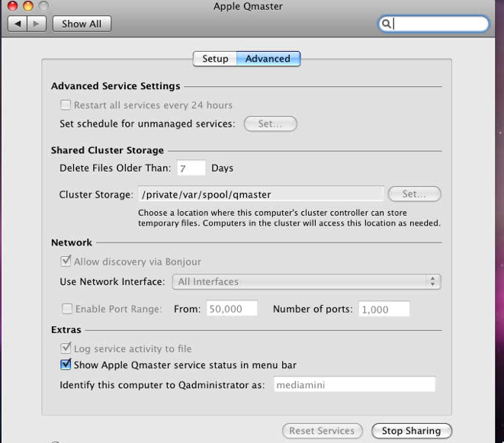Minimize window with the yellow button
This screenshot has width=504, height=443.
click(x=28, y=6)
